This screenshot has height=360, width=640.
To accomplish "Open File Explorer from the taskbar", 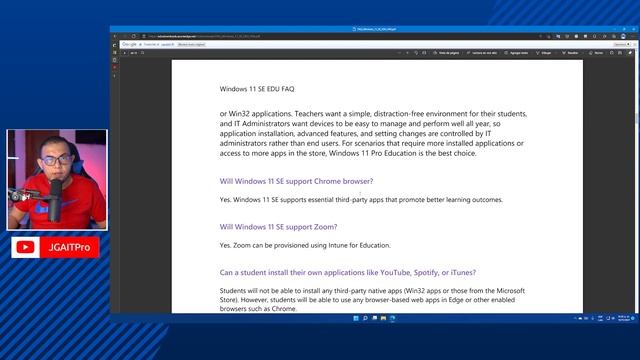I will coord(383,318).
